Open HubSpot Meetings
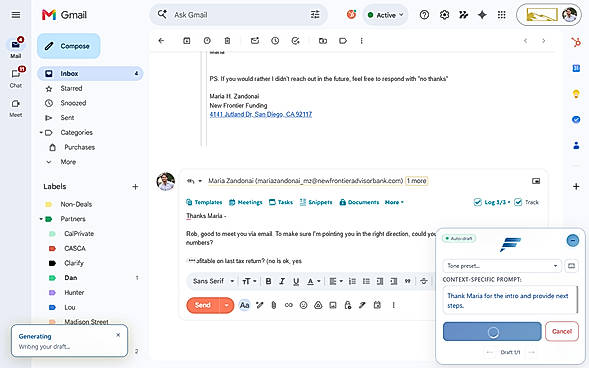Image resolution: width=589 pixels, height=368 pixels. coord(246,202)
